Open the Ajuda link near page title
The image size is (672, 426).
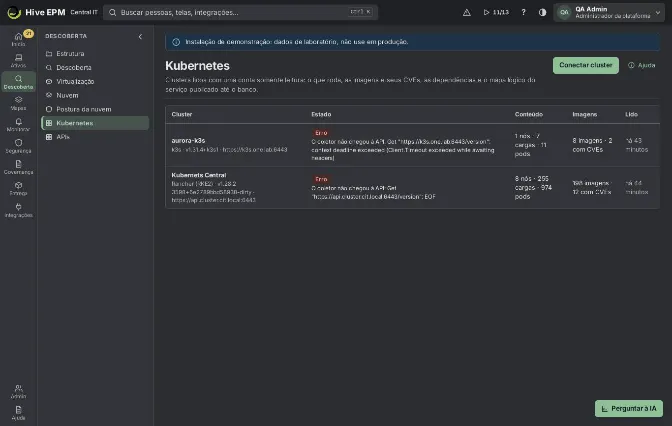642,65
